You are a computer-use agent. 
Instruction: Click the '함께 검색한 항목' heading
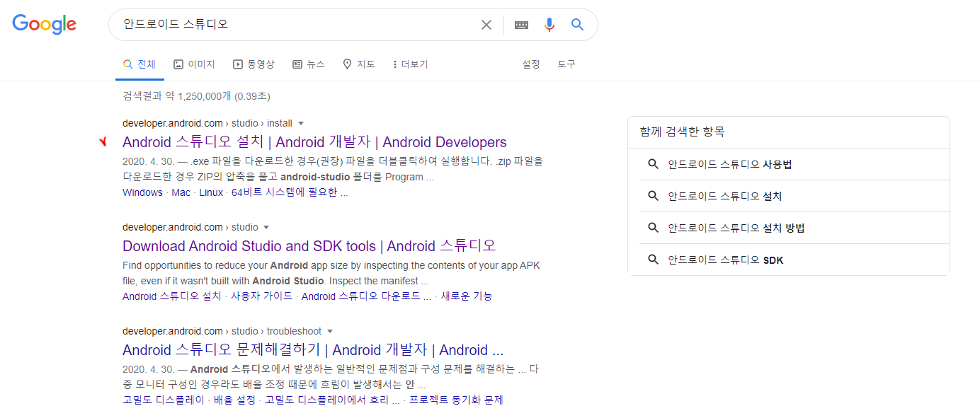pyautogui.click(x=682, y=132)
